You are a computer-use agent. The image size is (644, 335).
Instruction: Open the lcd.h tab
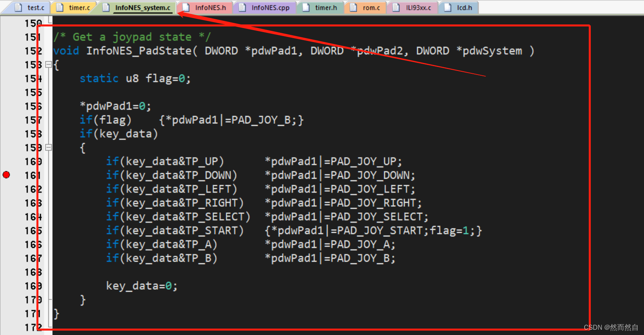[458, 8]
